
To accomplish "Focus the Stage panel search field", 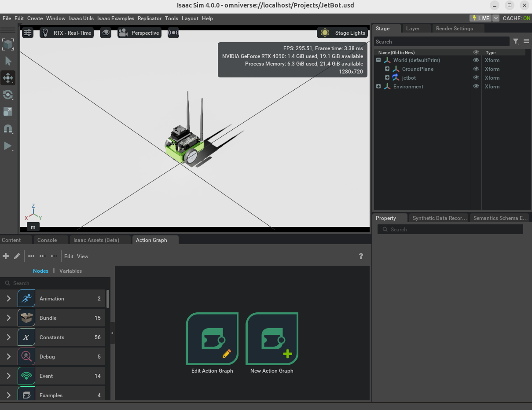I will pos(442,41).
